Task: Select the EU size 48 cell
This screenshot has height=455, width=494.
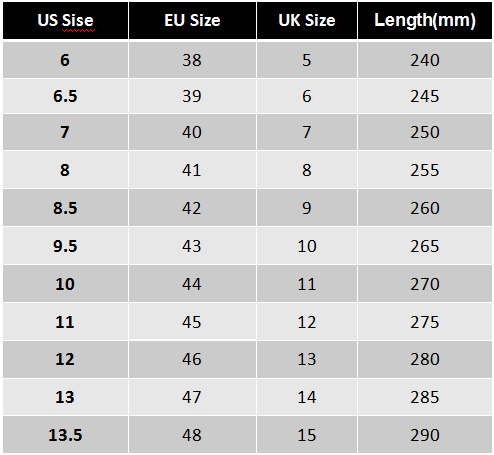Action: (x=192, y=435)
